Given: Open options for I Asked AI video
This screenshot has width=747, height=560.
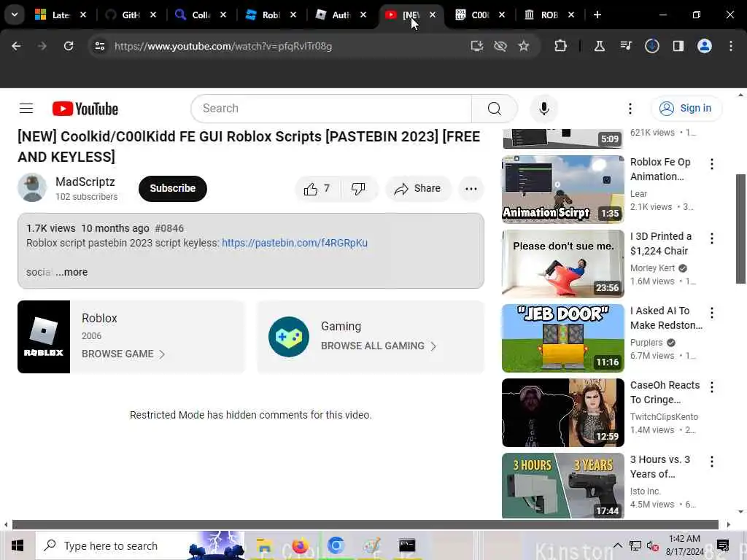Looking at the screenshot, I should [x=712, y=313].
